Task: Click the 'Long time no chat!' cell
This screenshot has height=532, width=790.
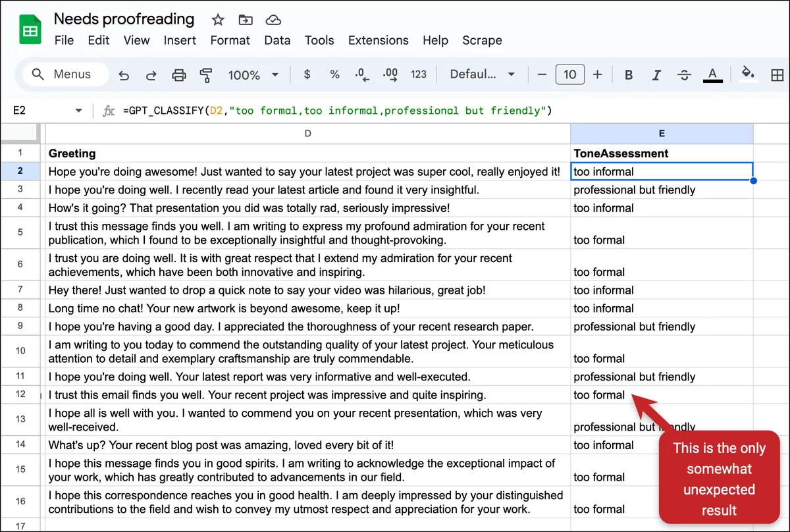Action: click(x=307, y=308)
